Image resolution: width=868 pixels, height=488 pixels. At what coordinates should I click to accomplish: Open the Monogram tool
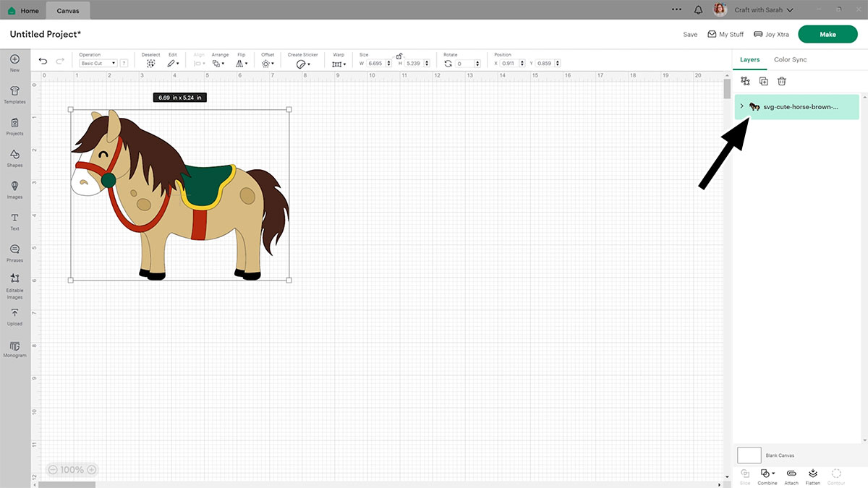pyautogui.click(x=14, y=349)
